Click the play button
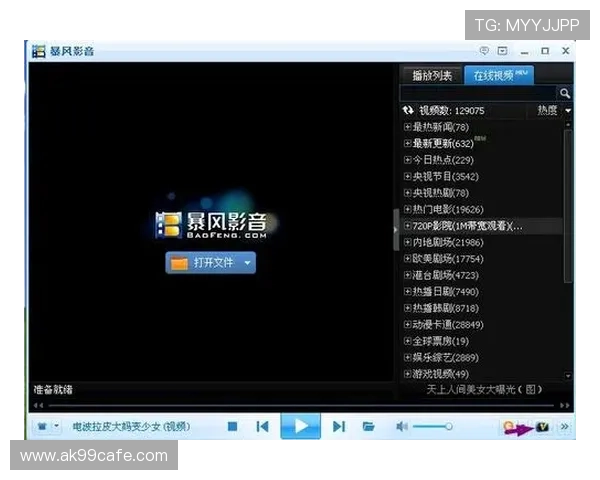 [x=301, y=426]
